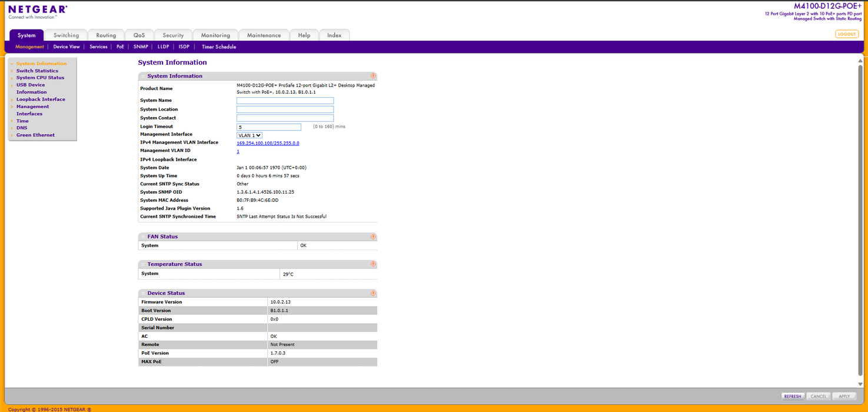868x412 pixels.
Task: Open the Services submenu
Action: (98, 47)
